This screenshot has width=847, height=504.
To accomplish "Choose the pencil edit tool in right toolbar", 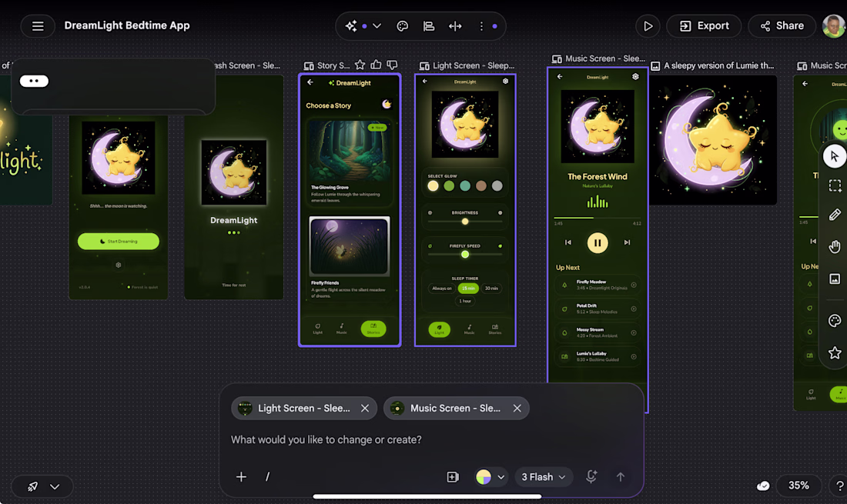I will (x=835, y=215).
